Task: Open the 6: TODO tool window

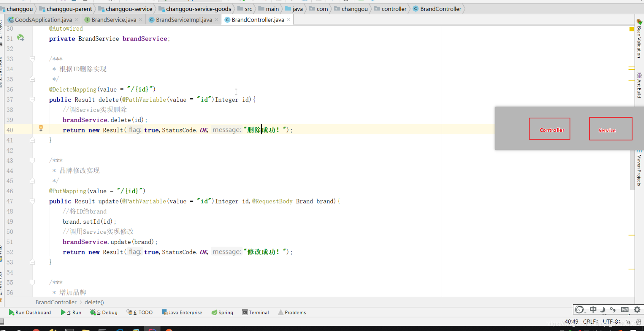Action: coord(140,312)
